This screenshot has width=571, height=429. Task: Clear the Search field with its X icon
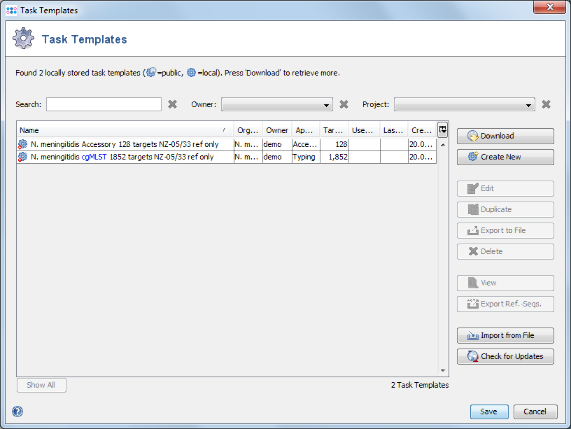[173, 105]
